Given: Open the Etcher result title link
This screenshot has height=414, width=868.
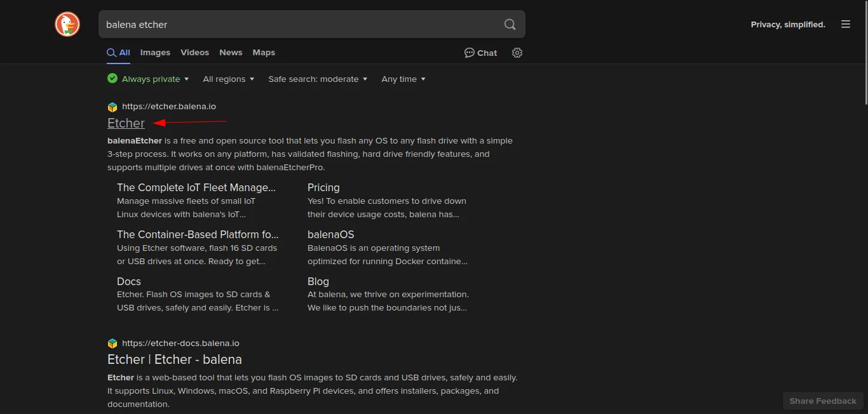Looking at the screenshot, I should click(x=126, y=123).
